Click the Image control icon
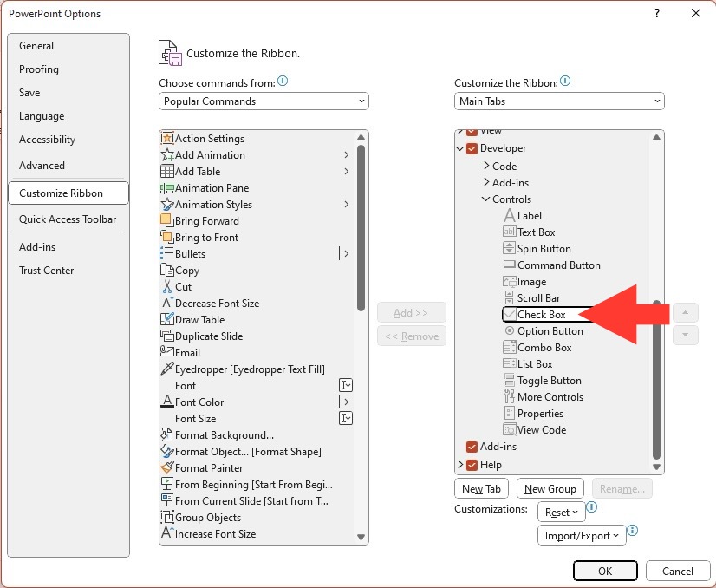The image size is (716, 588). (509, 282)
